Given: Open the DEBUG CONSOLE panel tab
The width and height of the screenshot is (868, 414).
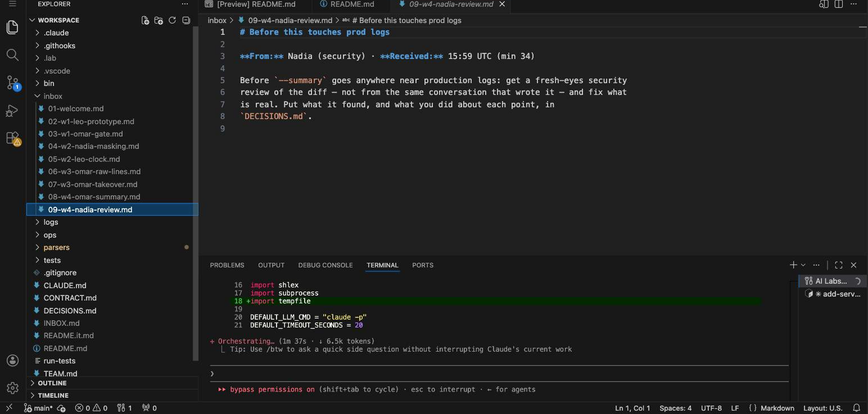Looking at the screenshot, I should coord(325,265).
